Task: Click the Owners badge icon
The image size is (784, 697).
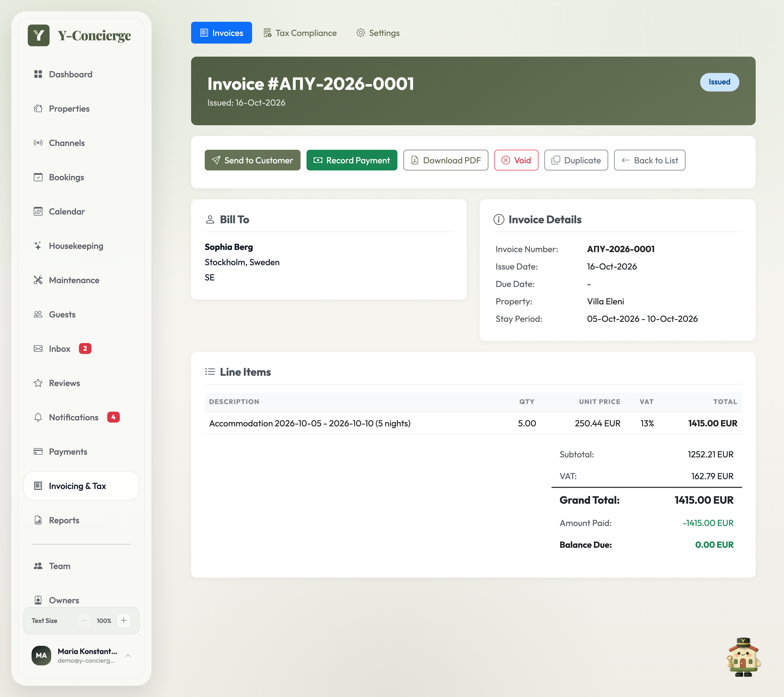Action: pyautogui.click(x=38, y=600)
